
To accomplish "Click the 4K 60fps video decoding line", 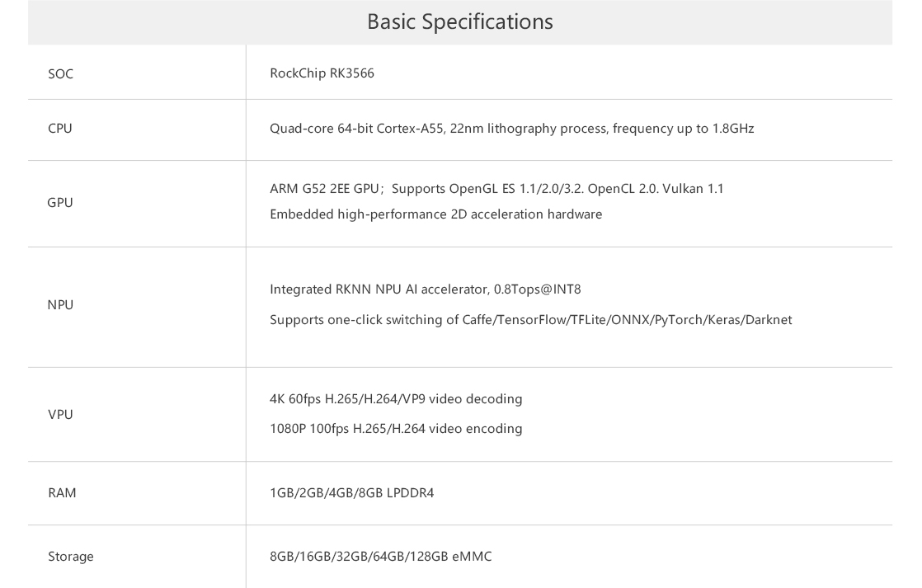I will coord(396,399).
